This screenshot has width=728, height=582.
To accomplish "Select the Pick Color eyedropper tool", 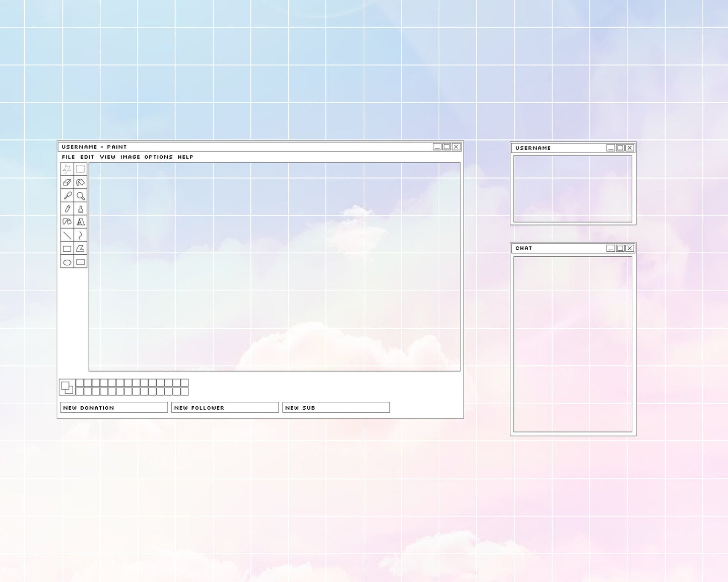I will point(67,196).
